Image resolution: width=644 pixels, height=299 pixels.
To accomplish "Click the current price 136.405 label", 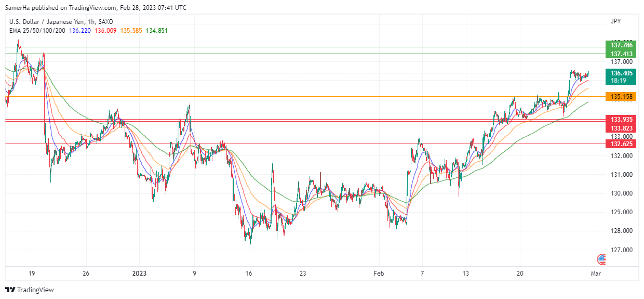I will coord(621,73).
